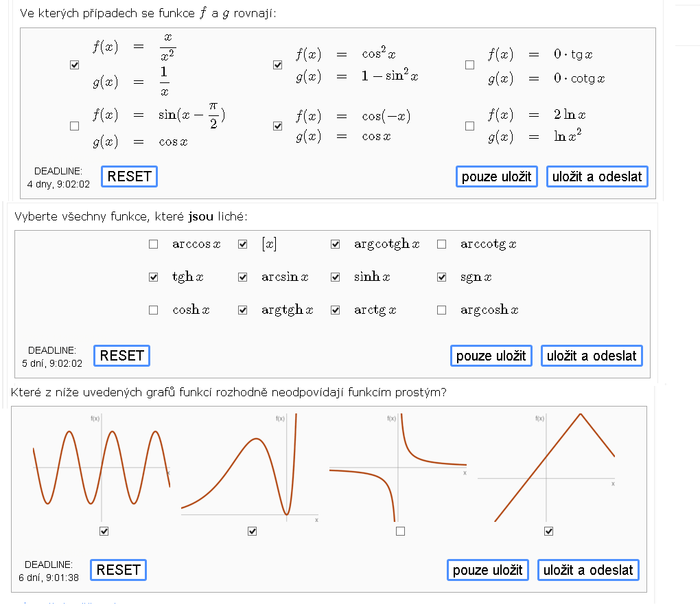Tick the sin(x − π/2) versus cos x checkbox
Image resolution: width=700 pixels, height=616 pixels.
75,126
